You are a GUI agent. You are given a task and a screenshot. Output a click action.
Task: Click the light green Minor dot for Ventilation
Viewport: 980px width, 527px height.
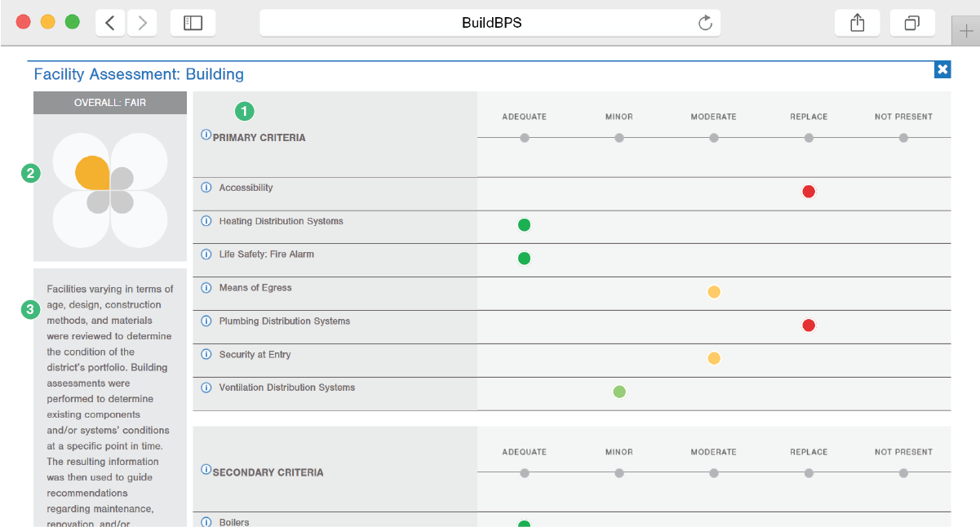coord(619,392)
